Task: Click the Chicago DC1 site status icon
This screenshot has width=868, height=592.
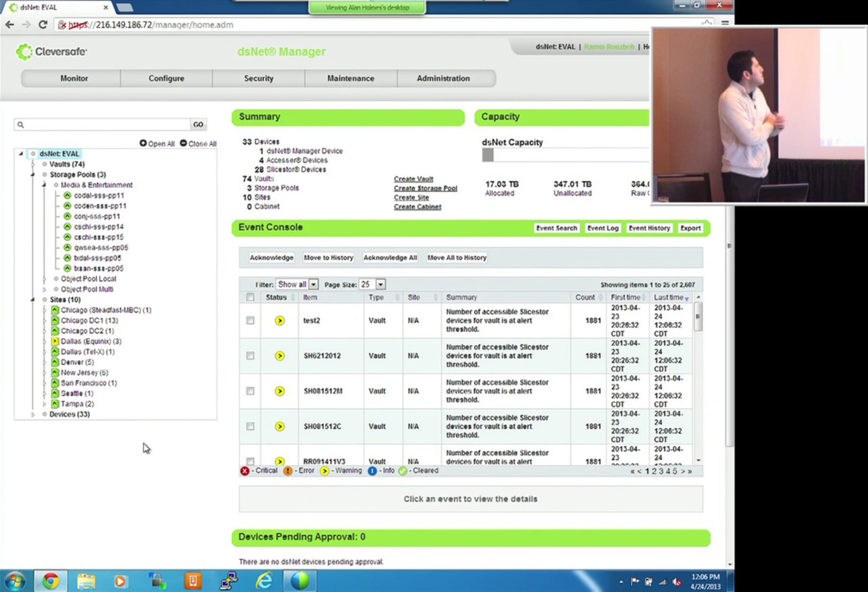Action: [55, 320]
